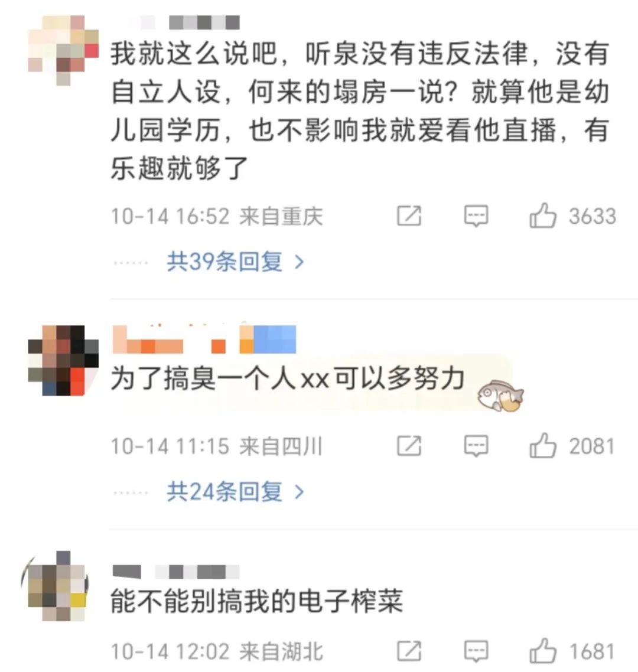Viewport: 638px width, 672px height.
Task: Like the 四川 comment with 2081 likes
Action: click(x=542, y=446)
